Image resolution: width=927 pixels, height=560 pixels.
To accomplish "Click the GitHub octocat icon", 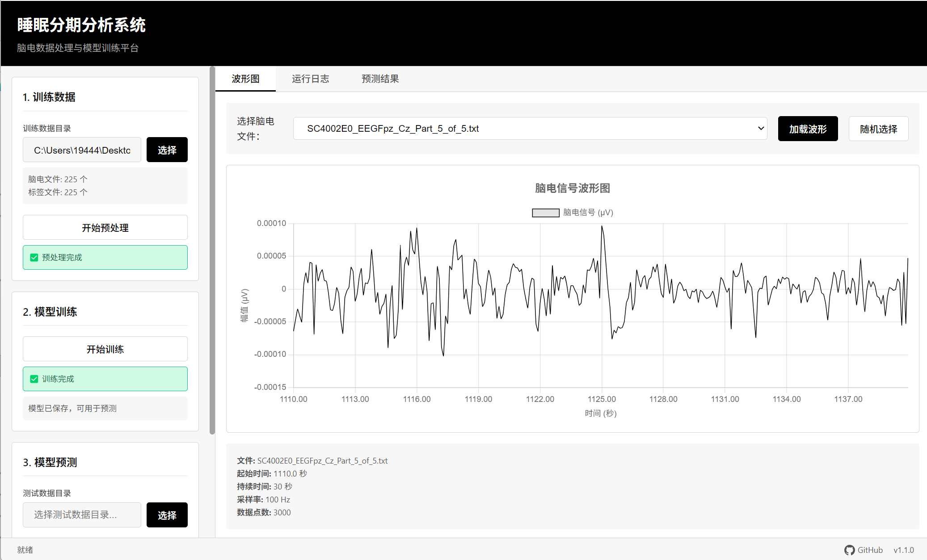I will [849, 550].
